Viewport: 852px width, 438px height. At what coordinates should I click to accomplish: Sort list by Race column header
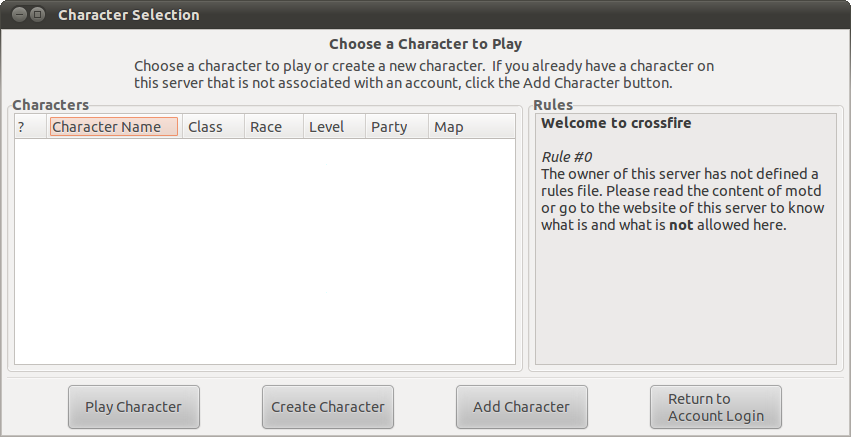click(x=274, y=127)
